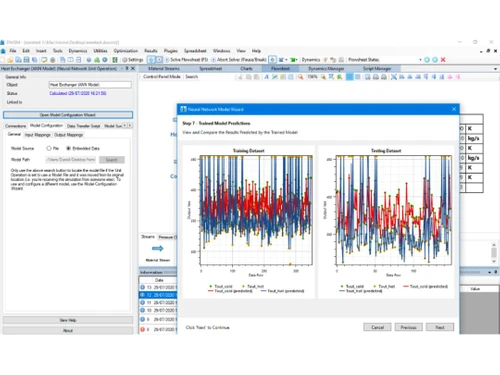Open the File menu
The height and width of the screenshot is (375, 500).
(x=13, y=51)
